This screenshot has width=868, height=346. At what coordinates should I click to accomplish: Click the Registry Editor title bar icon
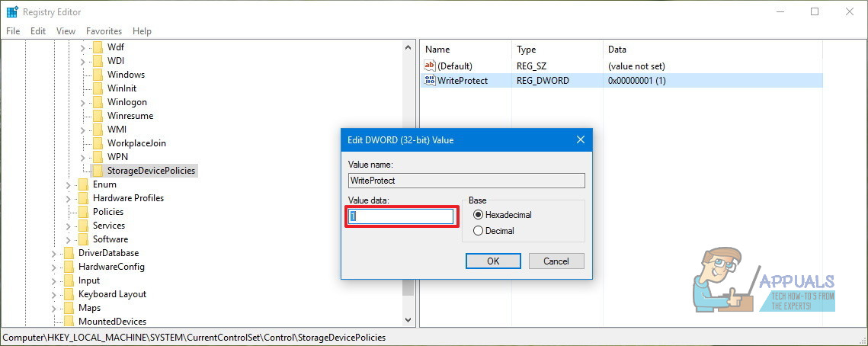click(x=12, y=11)
